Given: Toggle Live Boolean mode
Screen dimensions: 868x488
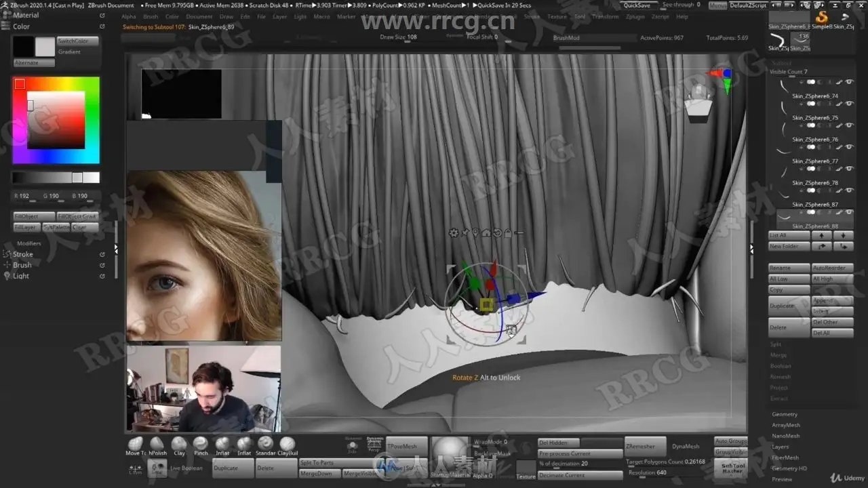Looking at the screenshot, I should (186, 468).
